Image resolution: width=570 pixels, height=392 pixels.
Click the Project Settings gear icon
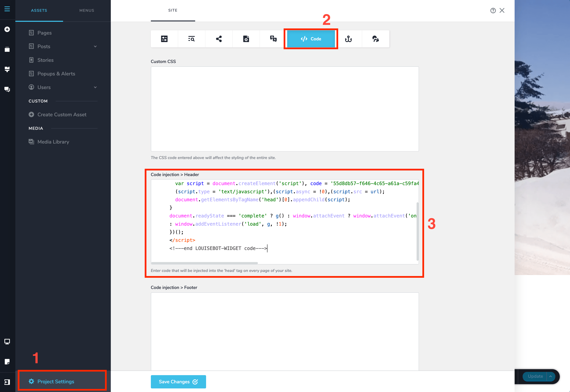tap(31, 381)
